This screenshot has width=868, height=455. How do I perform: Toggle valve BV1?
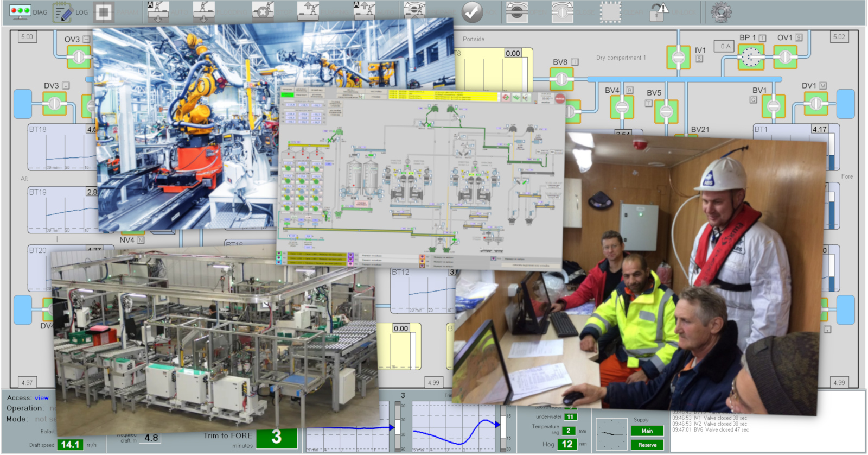(774, 106)
